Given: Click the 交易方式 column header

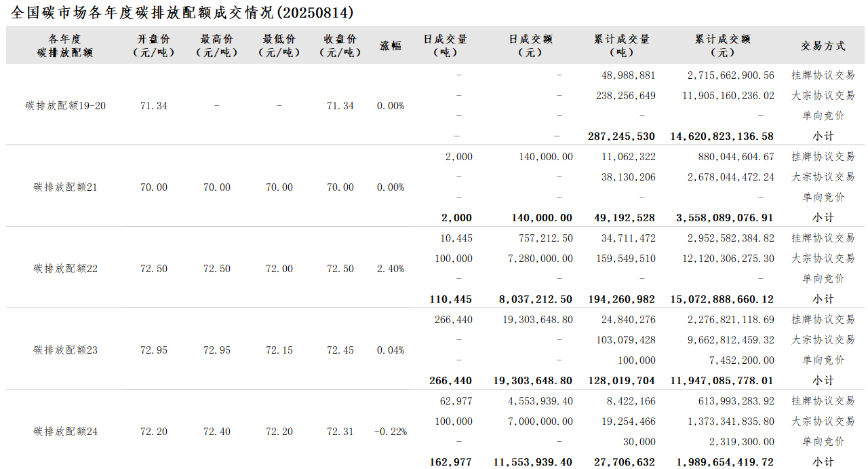Looking at the screenshot, I should [x=823, y=45].
